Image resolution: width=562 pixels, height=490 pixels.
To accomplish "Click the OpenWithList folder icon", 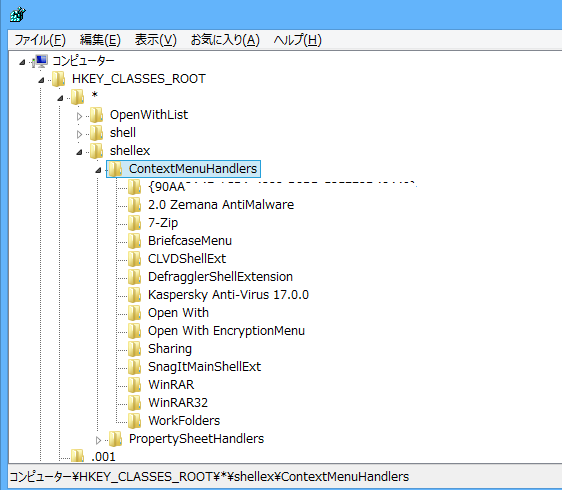I will [96, 115].
